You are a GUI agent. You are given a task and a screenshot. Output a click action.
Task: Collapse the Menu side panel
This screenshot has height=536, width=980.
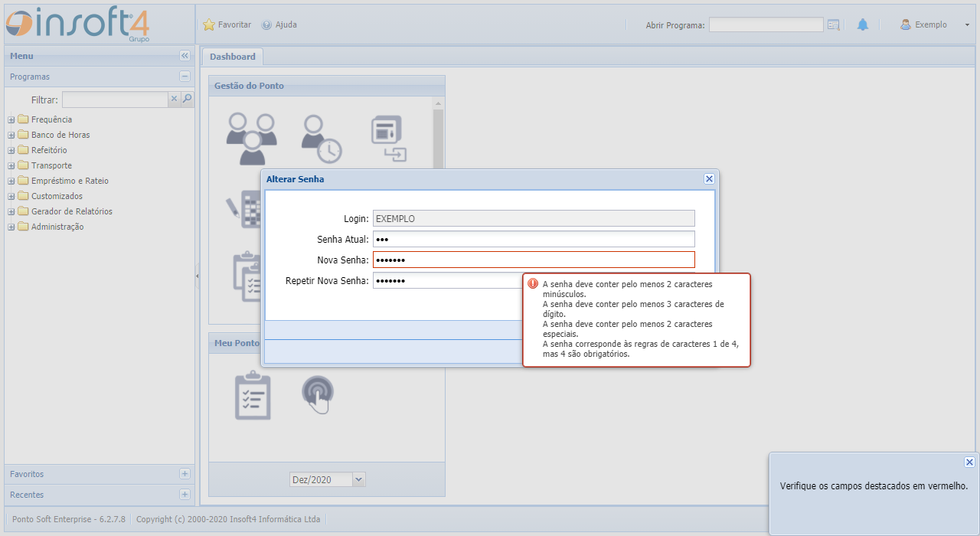185,56
